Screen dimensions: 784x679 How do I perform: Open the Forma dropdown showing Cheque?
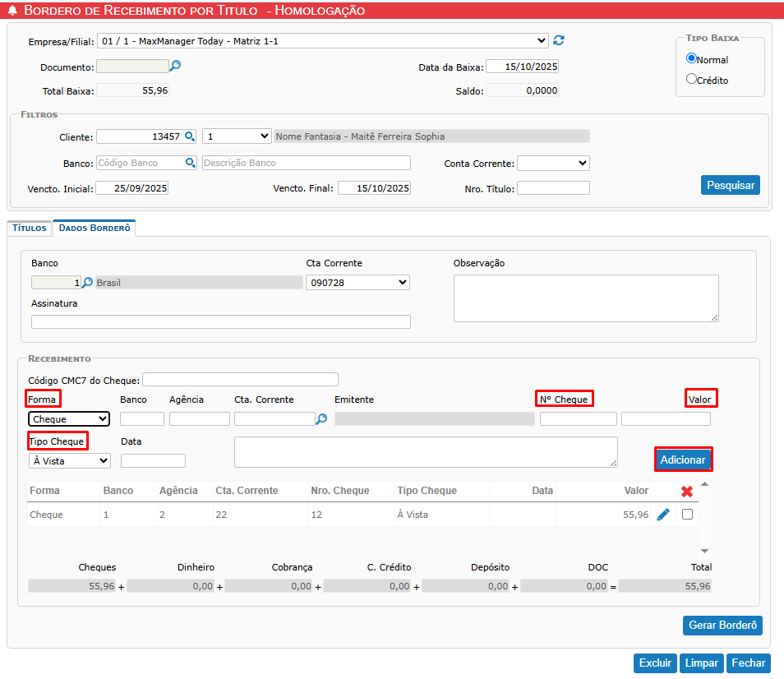point(69,419)
